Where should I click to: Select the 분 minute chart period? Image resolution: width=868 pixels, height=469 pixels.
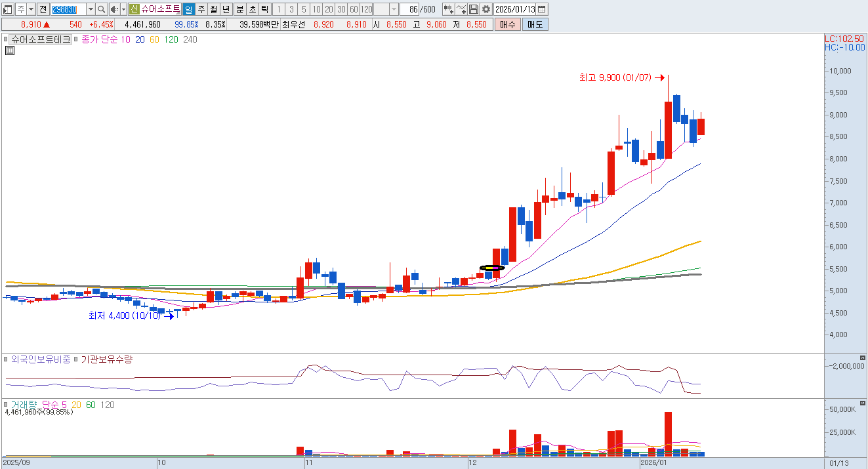point(239,9)
